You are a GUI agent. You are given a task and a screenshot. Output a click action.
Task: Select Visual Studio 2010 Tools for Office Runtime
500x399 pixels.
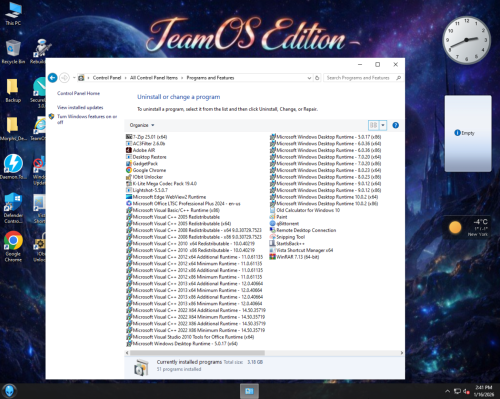190,337
